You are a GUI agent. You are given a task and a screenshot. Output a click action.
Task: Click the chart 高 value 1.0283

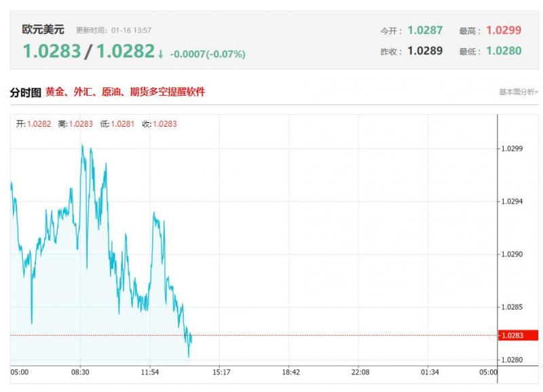(x=81, y=124)
